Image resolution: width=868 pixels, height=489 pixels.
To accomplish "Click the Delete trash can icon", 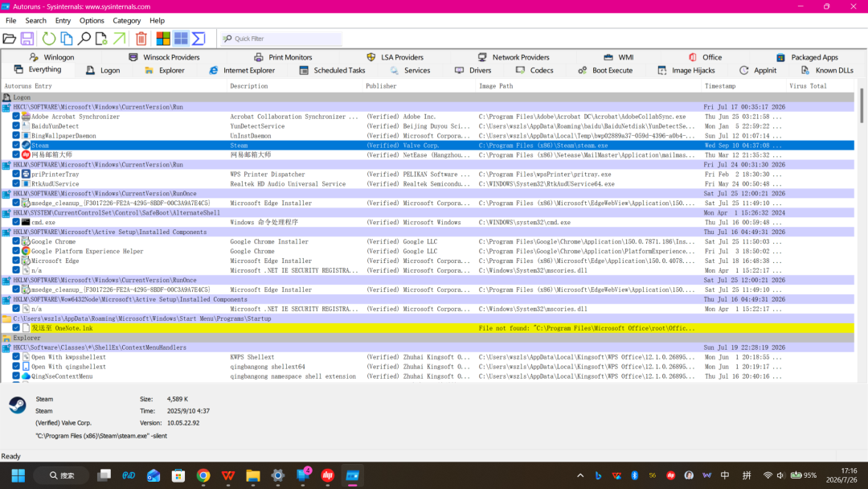I will (141, 39).
